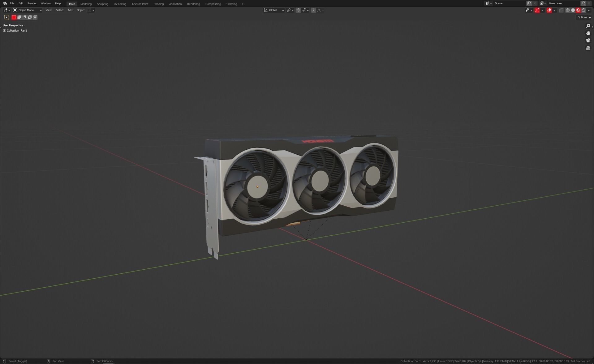Open the Window menu

45,3
